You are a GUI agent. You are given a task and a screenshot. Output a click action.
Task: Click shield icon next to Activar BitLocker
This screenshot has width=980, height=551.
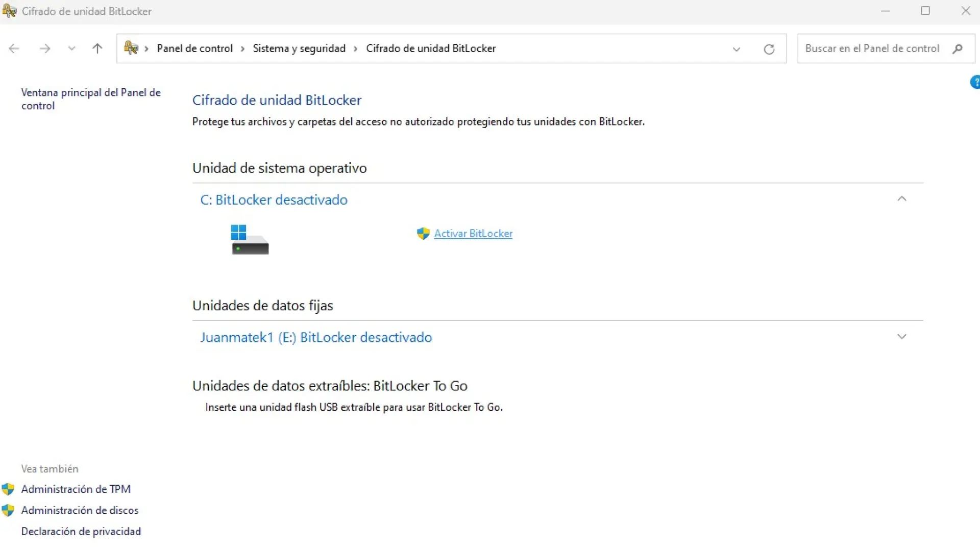(x=423, y=234)
